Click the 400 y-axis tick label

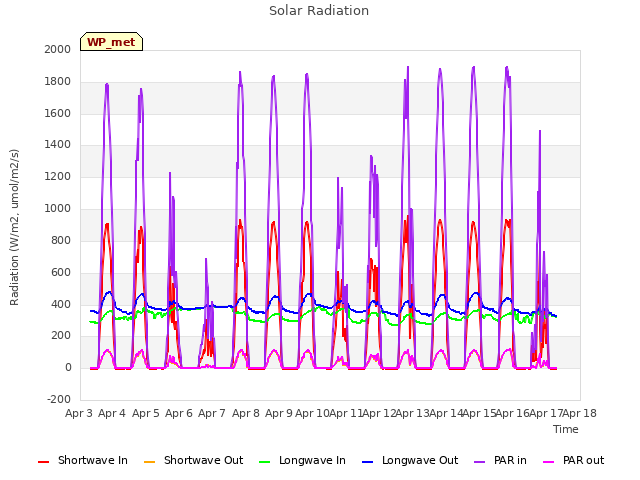[61, 304]
